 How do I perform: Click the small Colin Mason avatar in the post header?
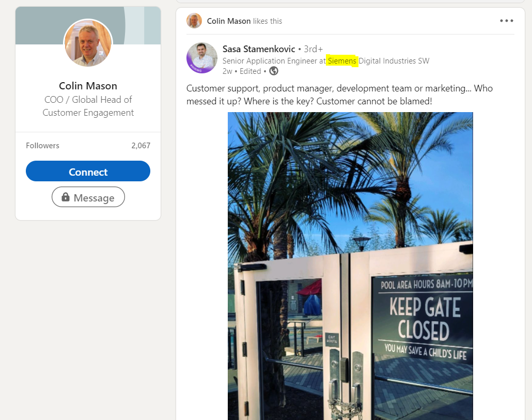click(194, 21)
